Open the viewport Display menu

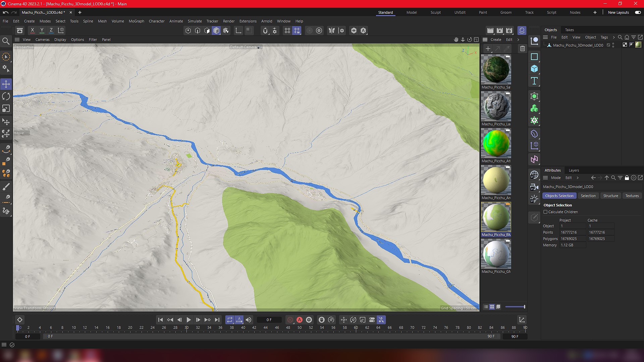60,40
